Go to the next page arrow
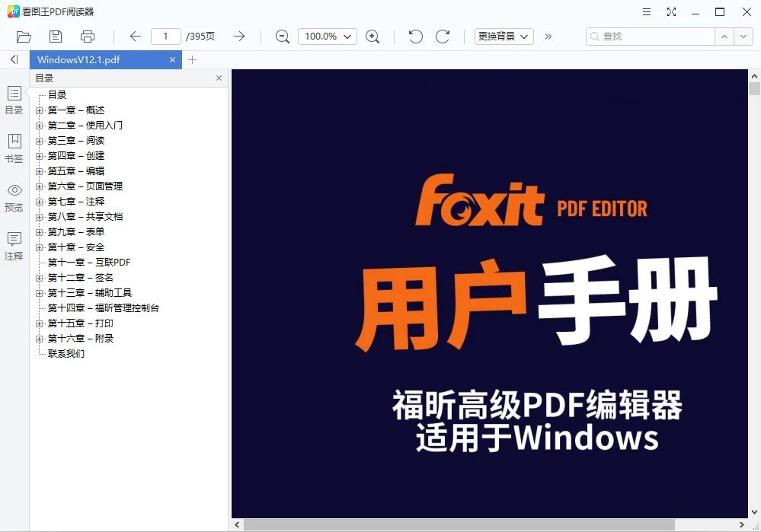 point(239,37)
